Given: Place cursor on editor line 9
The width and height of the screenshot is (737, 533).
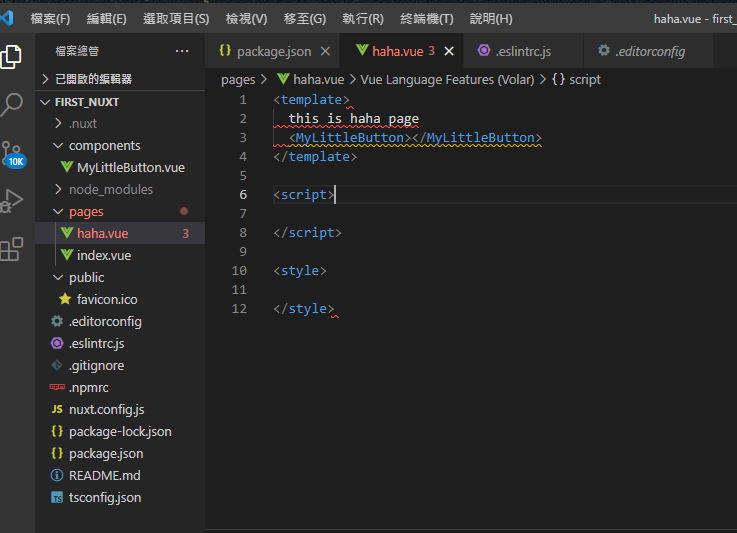Looking at the screenshot, I should tap(400, 251).
